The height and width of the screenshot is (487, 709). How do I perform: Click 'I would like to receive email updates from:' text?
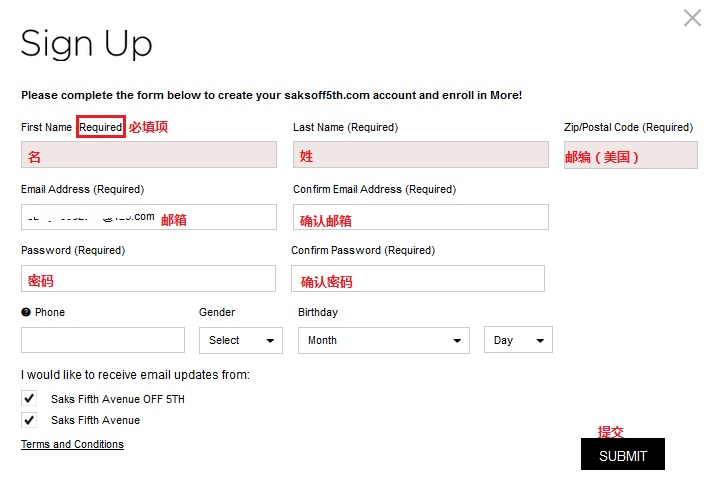[x=135, y=375]
